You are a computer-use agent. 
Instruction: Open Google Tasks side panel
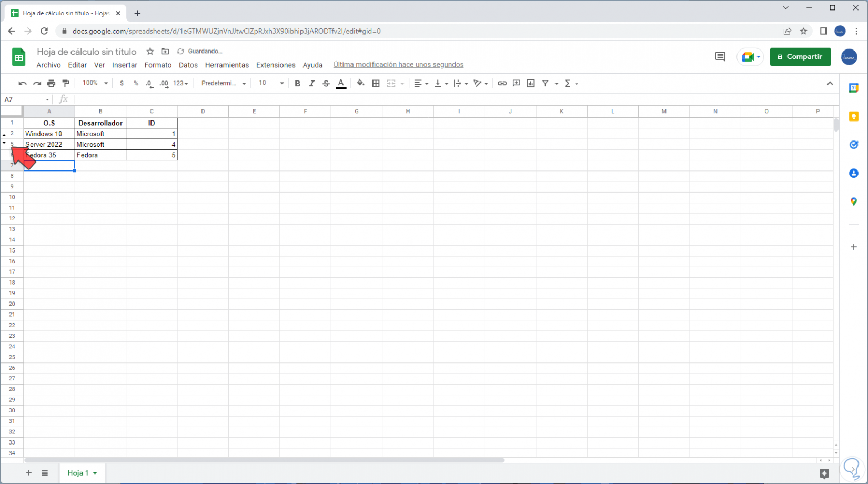[853, 145]
